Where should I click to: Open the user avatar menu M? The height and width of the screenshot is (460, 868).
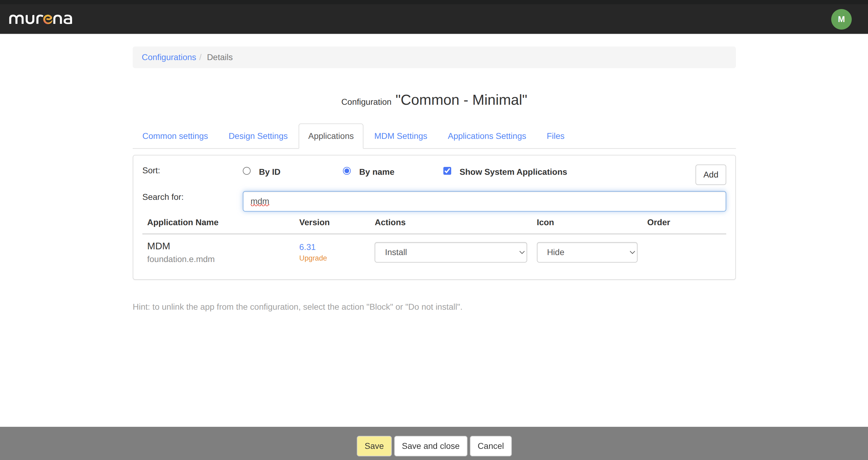coord(841,19)
